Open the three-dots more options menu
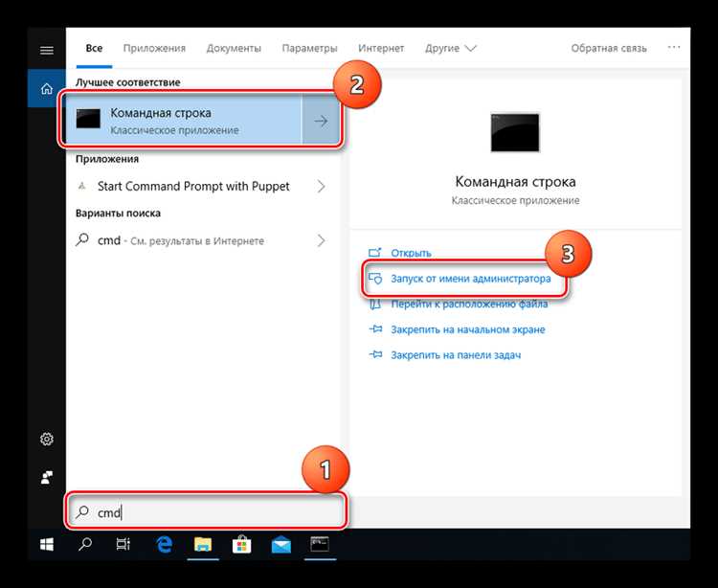The height and width of the screenshot is (588, 718). (x=674, y=47)
